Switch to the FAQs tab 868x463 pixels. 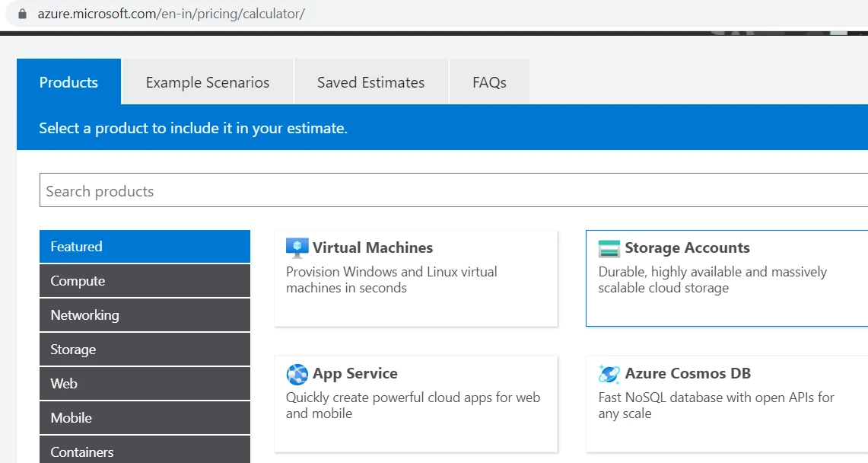(x=489, y=81)
